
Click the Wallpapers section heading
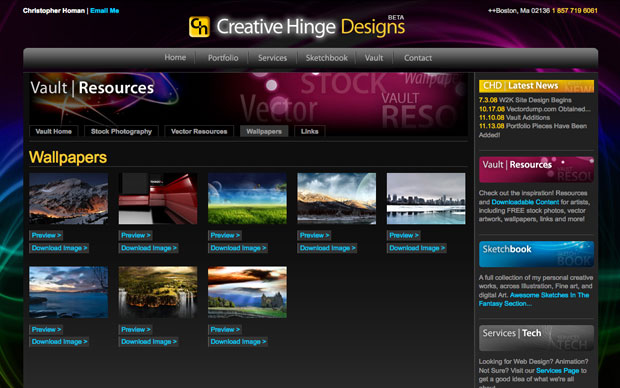point(68,157)
